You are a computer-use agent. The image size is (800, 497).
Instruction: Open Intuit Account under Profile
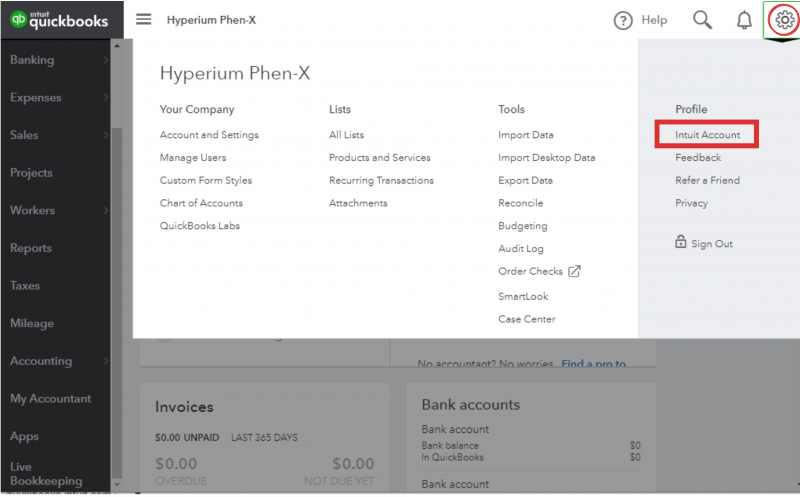(707, 135)
